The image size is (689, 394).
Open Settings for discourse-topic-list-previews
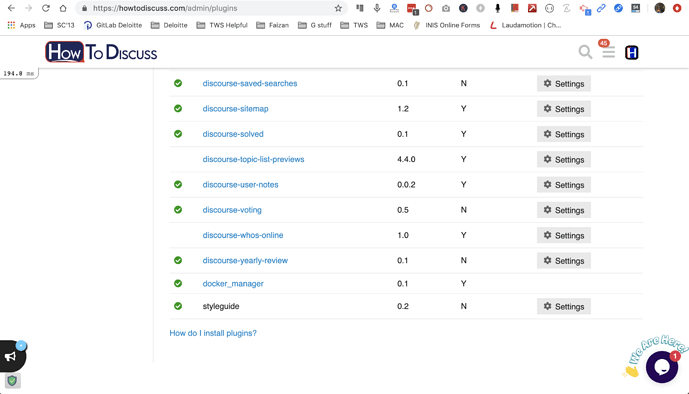pos(564,159)
